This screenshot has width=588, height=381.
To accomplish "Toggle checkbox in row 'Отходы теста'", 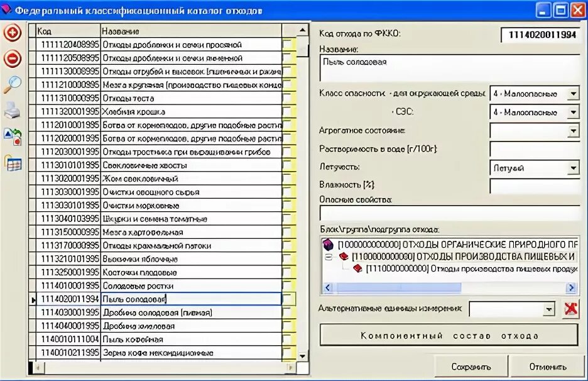I will [288, 98].
